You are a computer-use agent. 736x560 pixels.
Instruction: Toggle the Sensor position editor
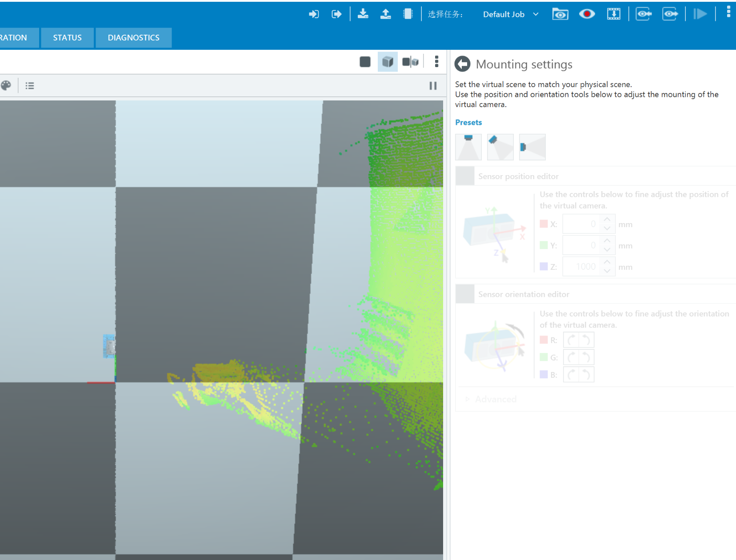coord(465,176)
